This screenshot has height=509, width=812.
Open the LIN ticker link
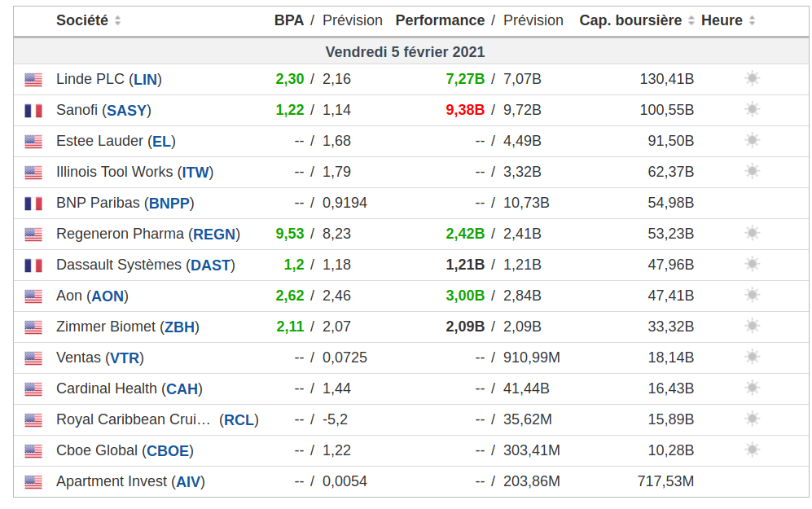pyautogui.click(x=146, y=79)
